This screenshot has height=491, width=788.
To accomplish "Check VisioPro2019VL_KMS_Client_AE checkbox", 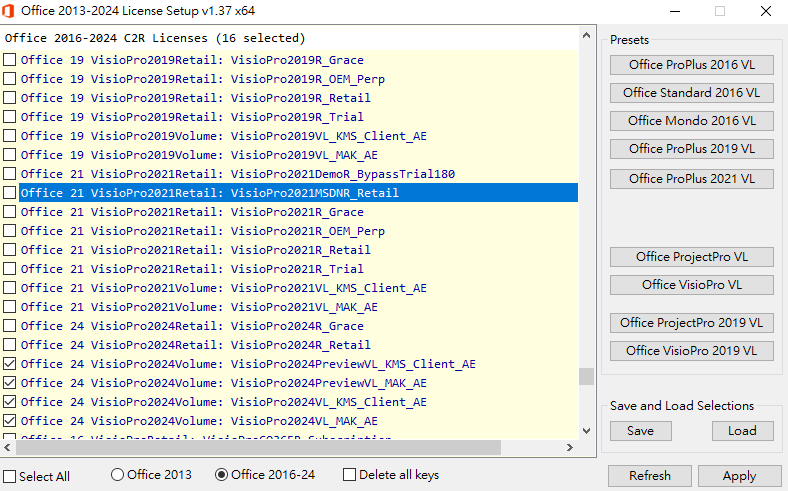I will pyautogui.click(x=10, y=136).
